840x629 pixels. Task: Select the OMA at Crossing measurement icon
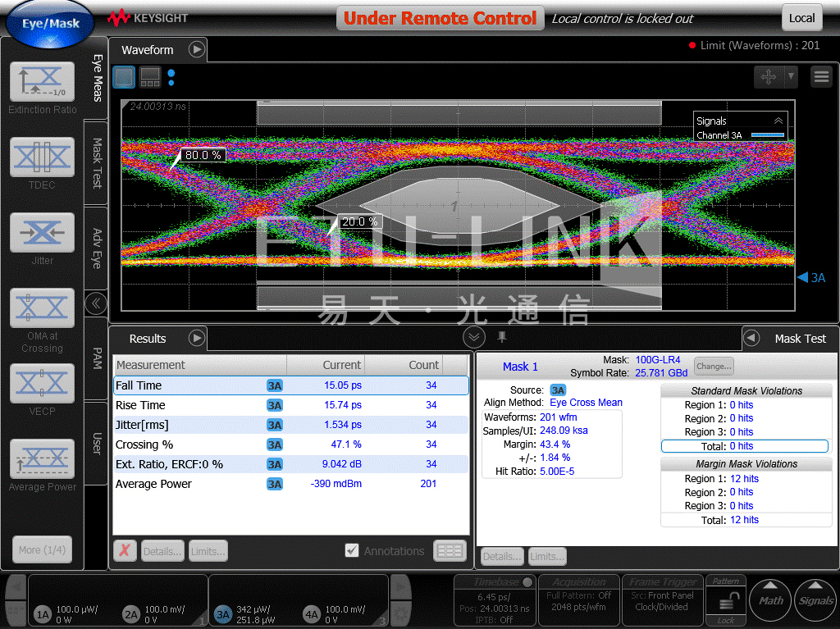pos(43,308)
